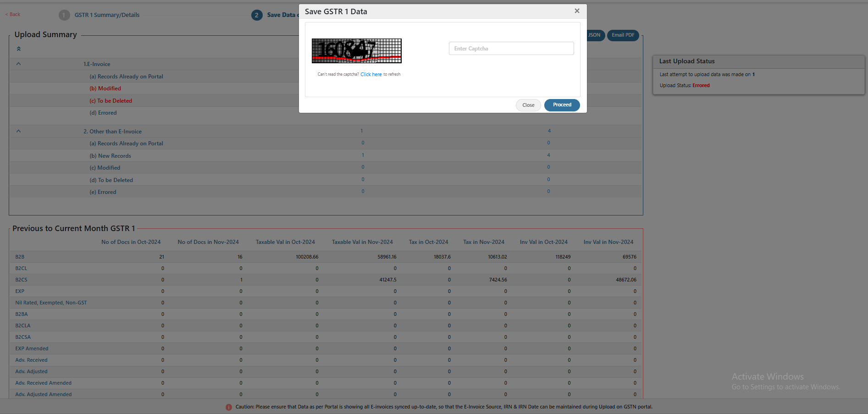Click B2B taxable value 100208.66

coord(307,257)
